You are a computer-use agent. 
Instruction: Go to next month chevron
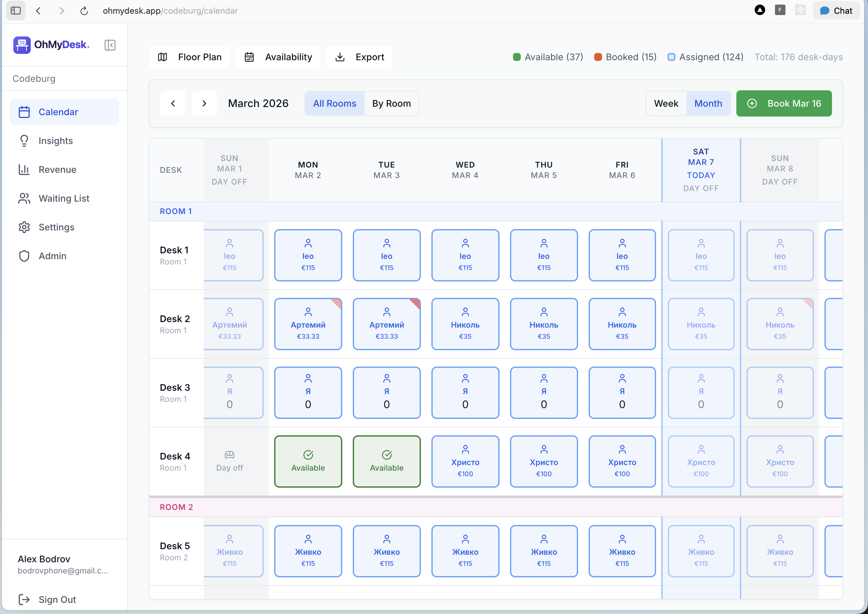(204, 103)
